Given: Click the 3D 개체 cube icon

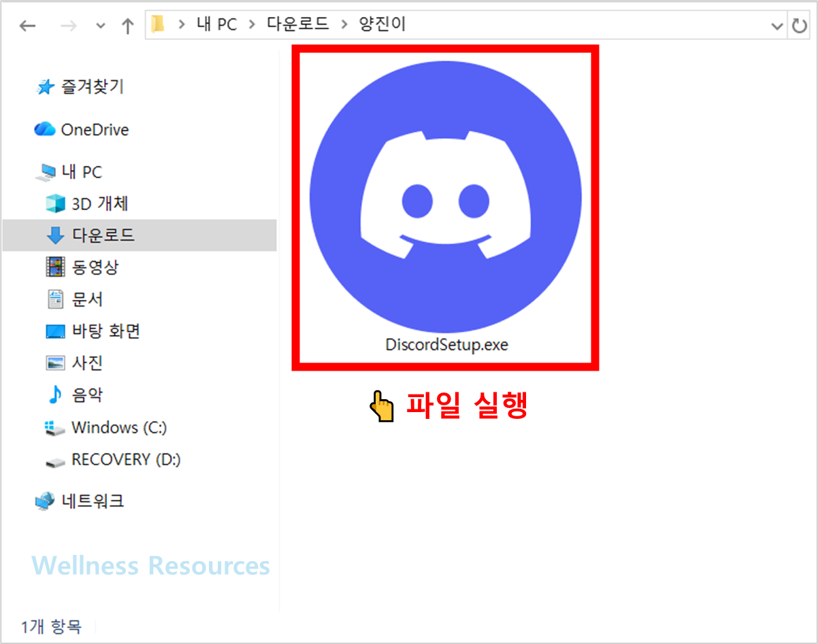Looking at the screenshot, I should point(55,203).
